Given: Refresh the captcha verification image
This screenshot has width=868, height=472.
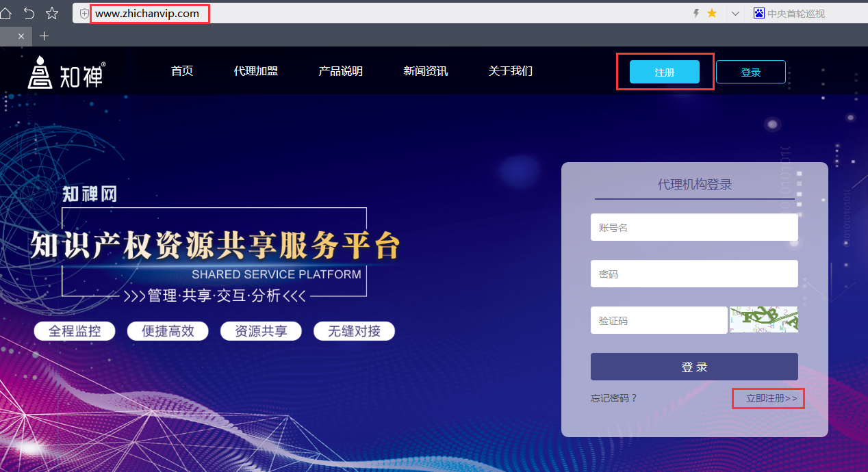Looking at the screenshot, I should pos(763,319).
